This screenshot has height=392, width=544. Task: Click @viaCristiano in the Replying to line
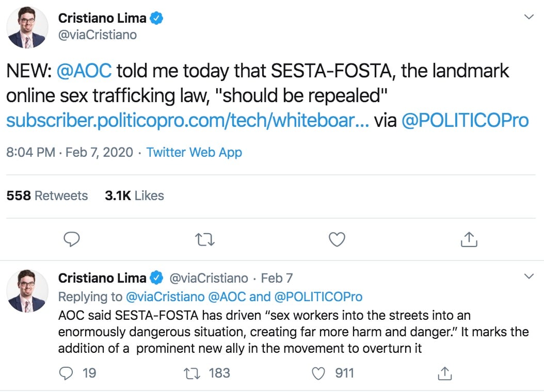(165, 297)
